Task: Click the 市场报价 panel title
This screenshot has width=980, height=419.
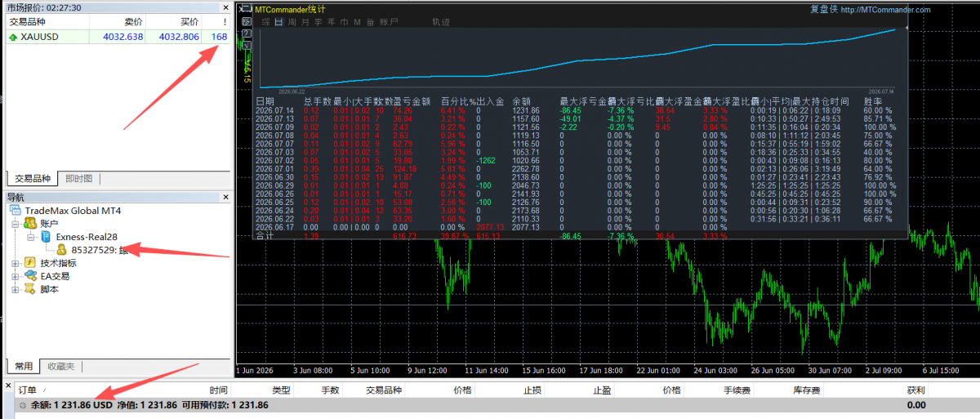Action: click(43, 7)
